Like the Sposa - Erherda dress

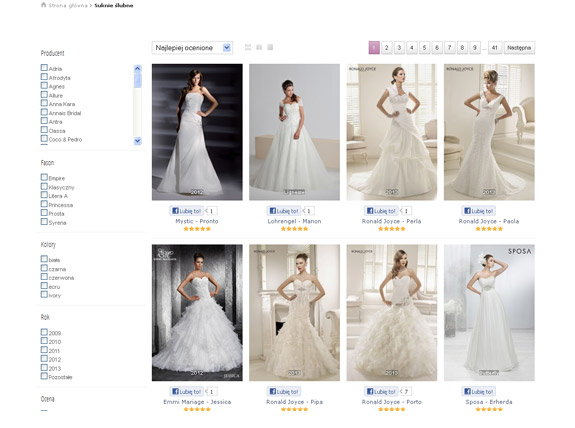[x=478, y=392]
